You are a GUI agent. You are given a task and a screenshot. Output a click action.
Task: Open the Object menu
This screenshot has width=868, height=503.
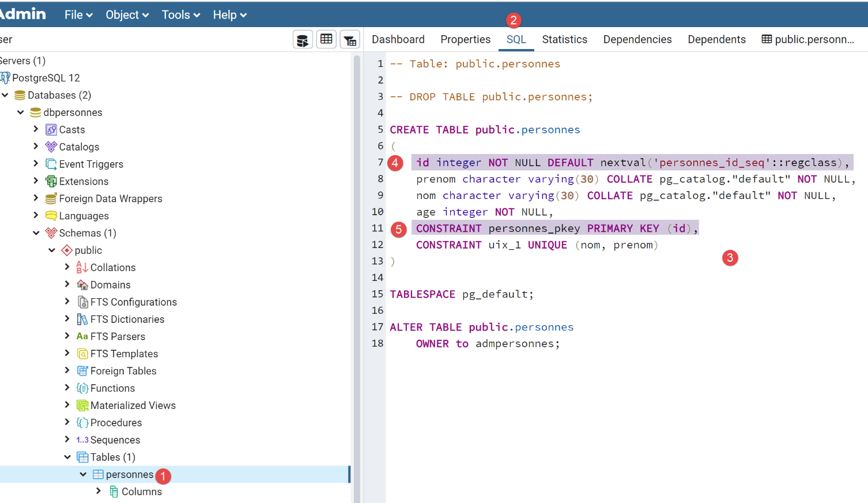(x=127, y=15)
